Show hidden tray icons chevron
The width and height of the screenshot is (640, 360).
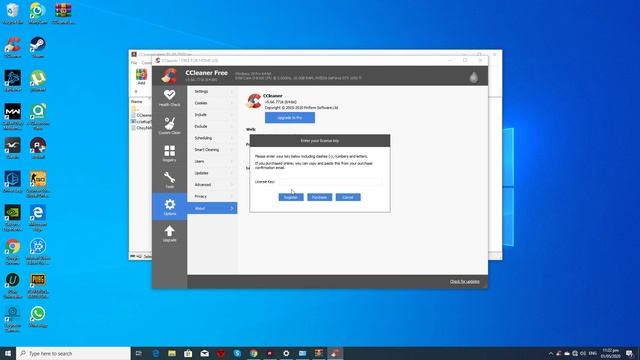click(x=551, y=353)
